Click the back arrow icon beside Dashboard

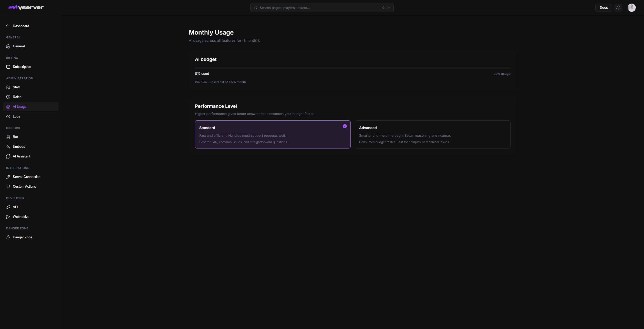pyautogui.click(x=8, y=26)
